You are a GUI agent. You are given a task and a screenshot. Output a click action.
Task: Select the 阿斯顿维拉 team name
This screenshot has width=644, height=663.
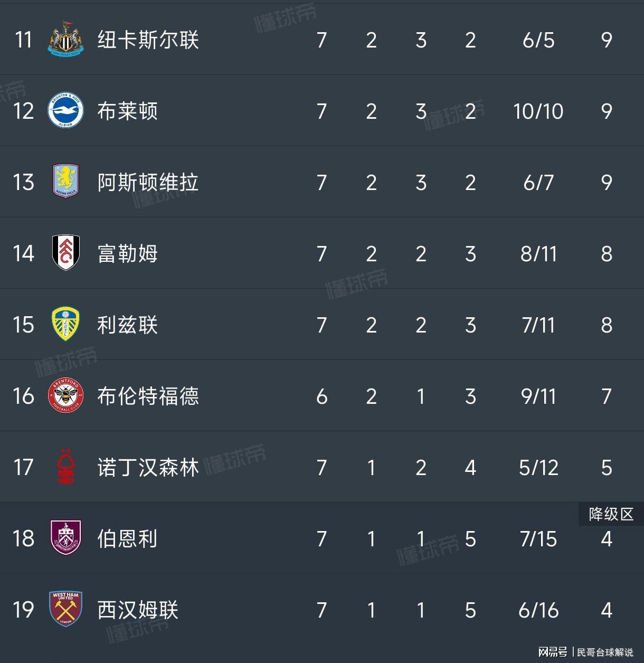coord(148,183)
